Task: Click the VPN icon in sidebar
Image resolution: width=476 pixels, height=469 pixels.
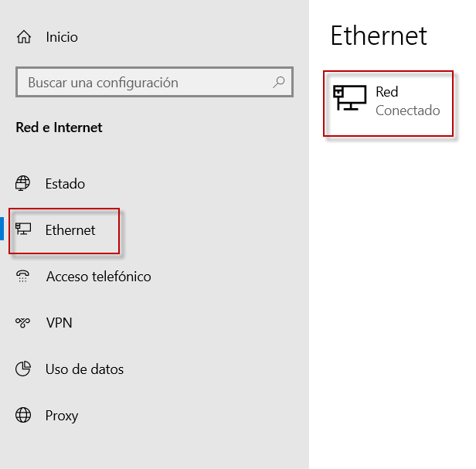Action: pyautogui.click(x=23, y=323)
